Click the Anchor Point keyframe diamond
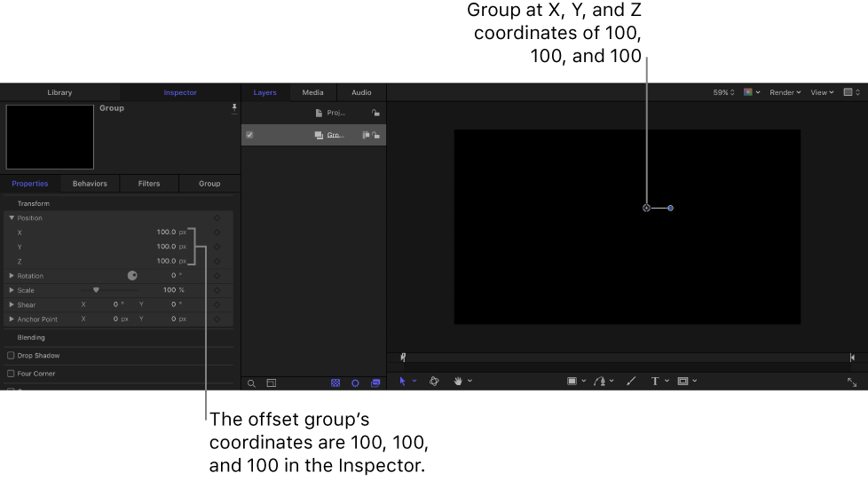 pyautogui.click(x=217, y=319)
